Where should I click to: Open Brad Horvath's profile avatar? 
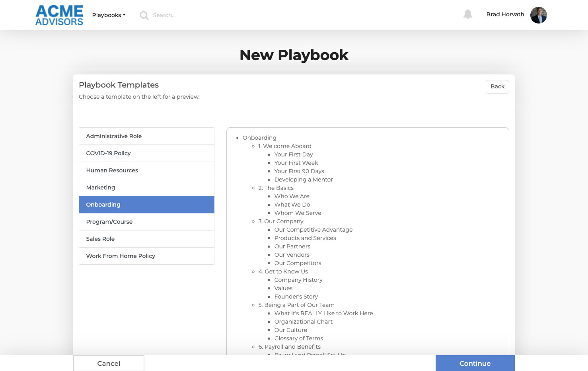pyautogui.click(x=539, y=15)
